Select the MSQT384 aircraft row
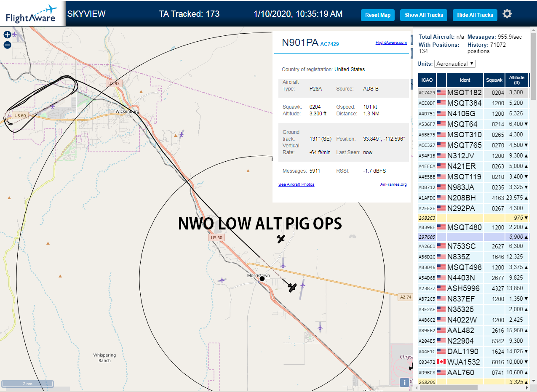 pyautogui.click(x=473, y=103)
